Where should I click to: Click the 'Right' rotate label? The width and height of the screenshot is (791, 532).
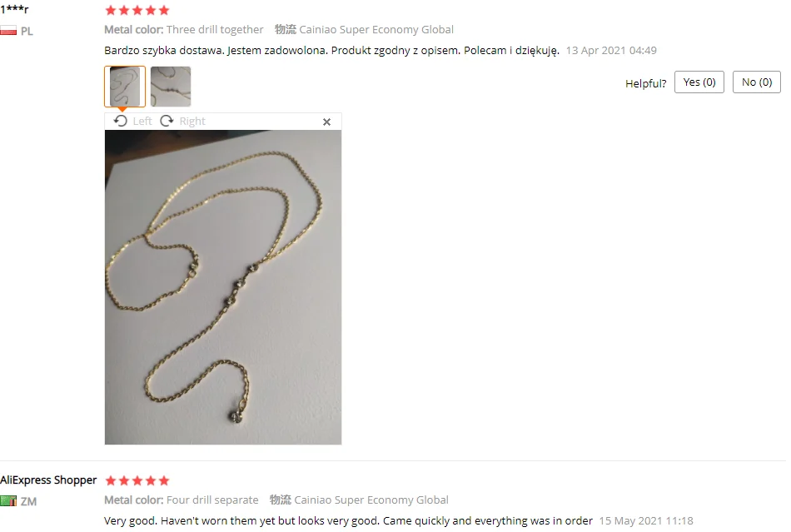(192, 121)
